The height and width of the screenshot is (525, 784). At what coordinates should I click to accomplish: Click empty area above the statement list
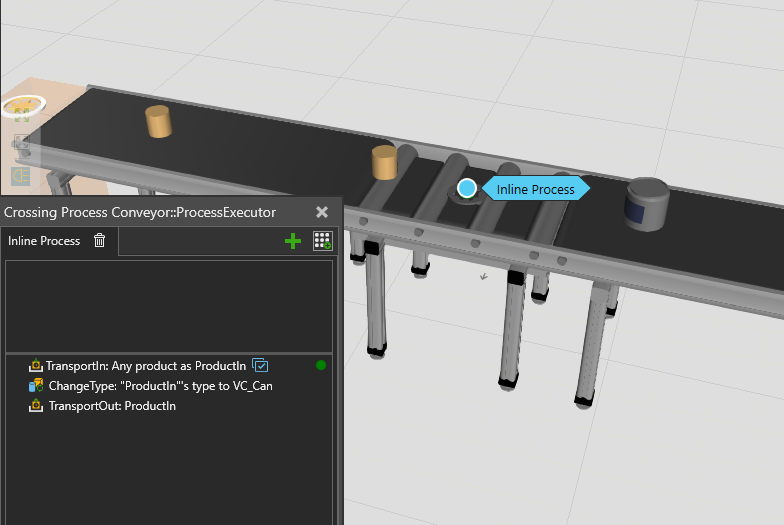click(168, 305)
